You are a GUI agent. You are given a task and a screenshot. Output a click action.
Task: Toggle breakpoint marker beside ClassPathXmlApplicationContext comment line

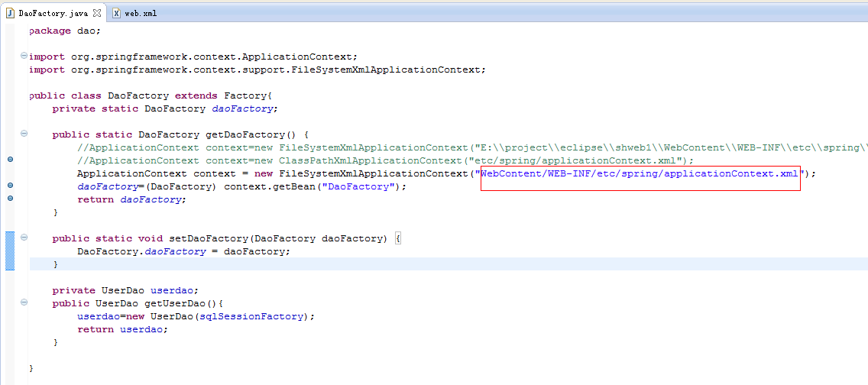coord(10,160)
